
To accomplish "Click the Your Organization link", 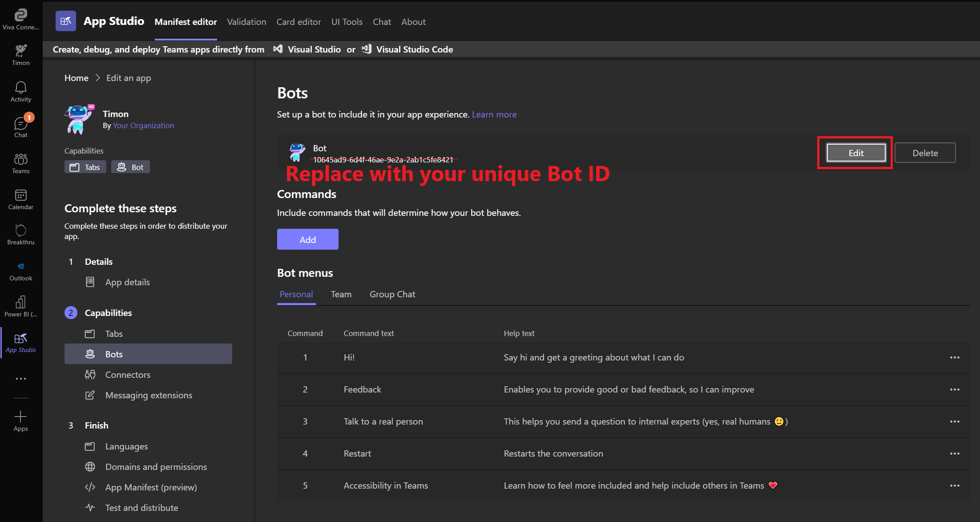I will [x=143, y=125].
